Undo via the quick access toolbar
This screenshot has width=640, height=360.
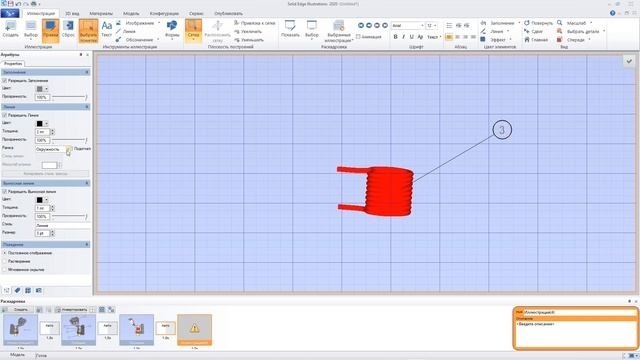tap(18, 4)
